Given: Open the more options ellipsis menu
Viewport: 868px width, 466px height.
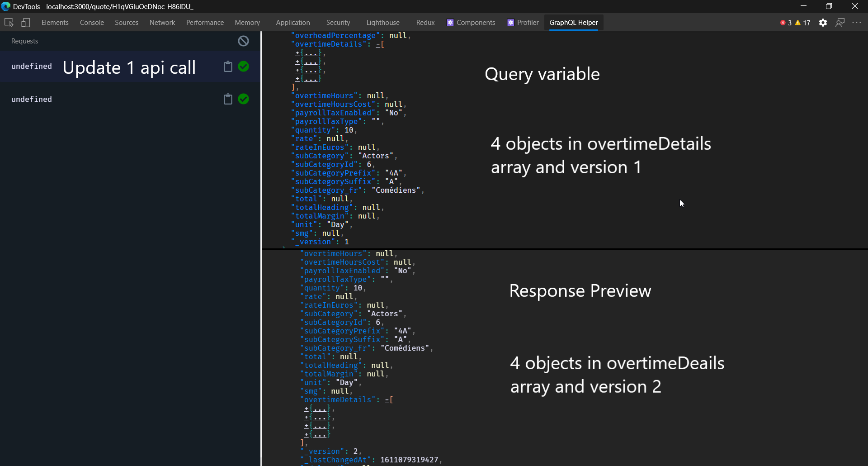Looking at the screenshot, I should click(858, 22).
